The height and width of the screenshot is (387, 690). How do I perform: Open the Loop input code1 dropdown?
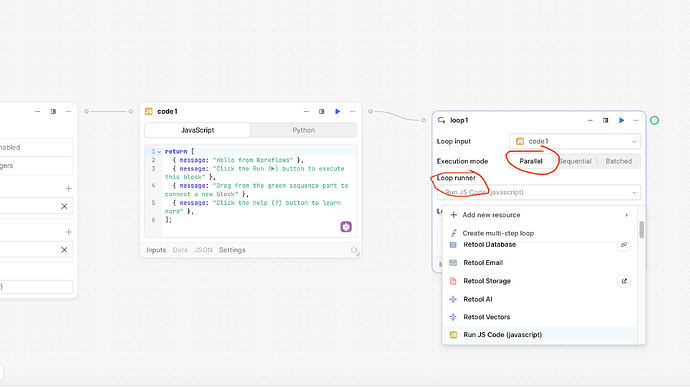point(575,141)
